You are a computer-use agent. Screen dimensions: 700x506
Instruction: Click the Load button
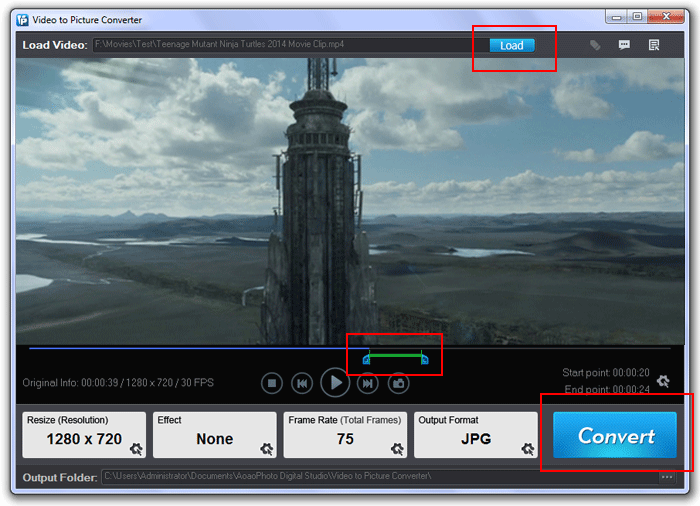coord(512,46)
